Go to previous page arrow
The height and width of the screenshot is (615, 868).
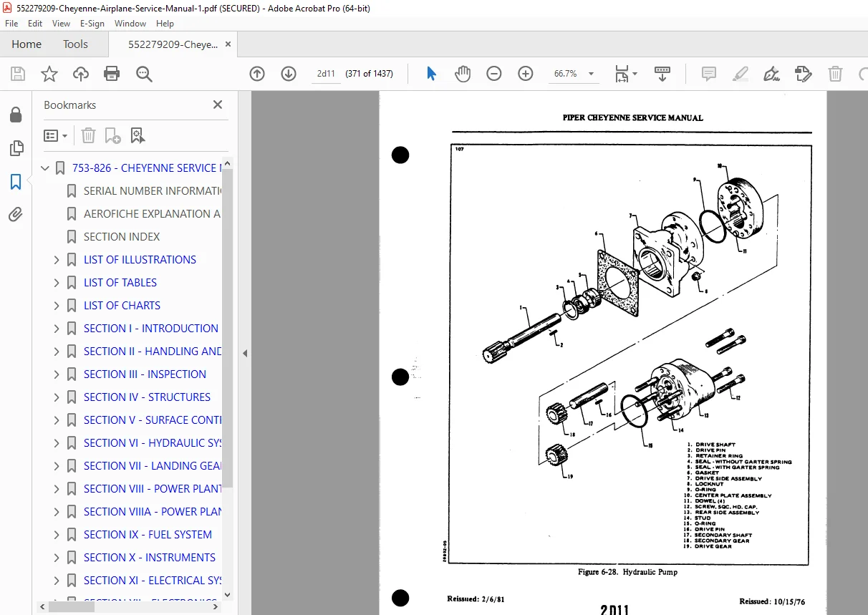(257, 74)
